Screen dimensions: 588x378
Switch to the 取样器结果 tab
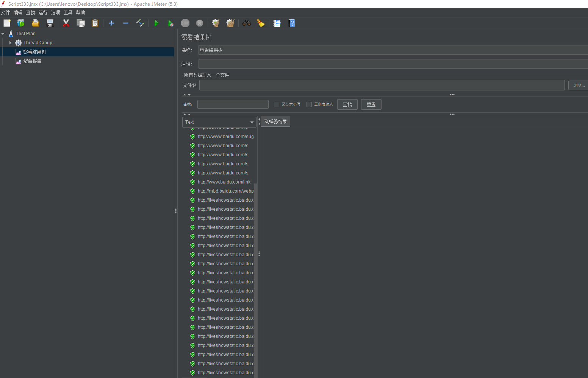(x=276, y=121)
